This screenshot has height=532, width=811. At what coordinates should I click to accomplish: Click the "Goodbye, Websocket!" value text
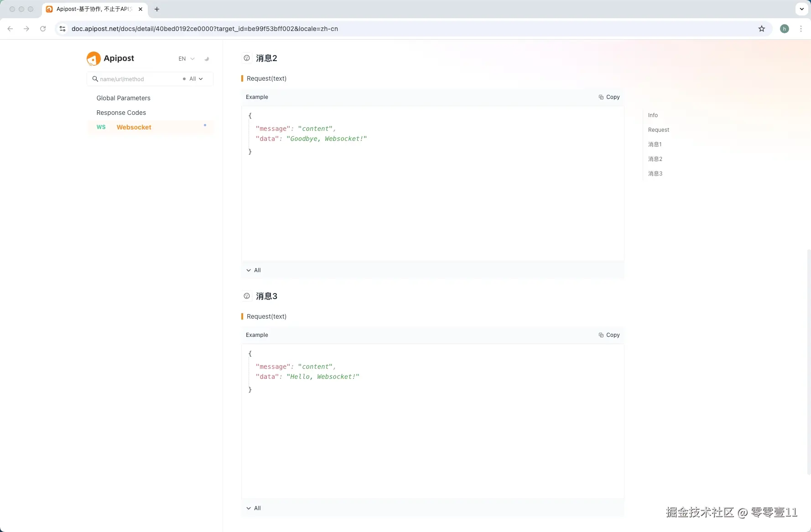tap(327, 139)
